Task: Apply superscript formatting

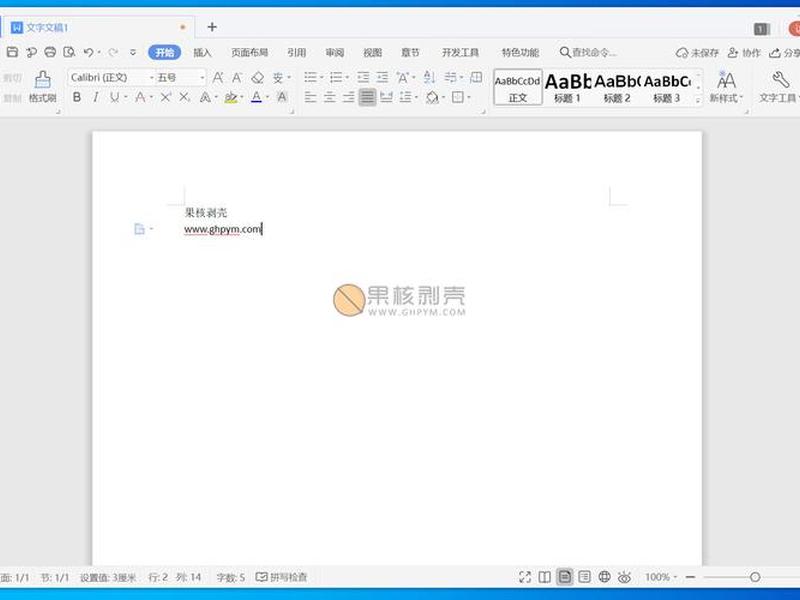Action: pos(165,97)
